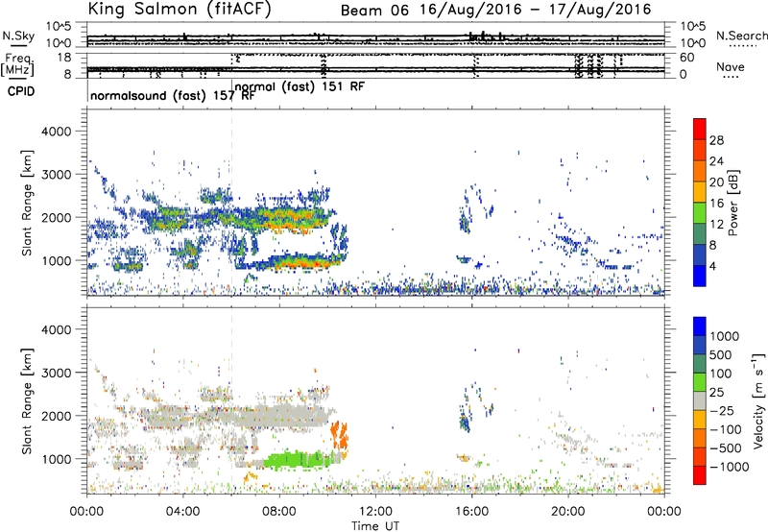Click the '20:00' time axis tick label
Image resolution: width=768 pixels, height=532 pixels.
pos(568,512)
